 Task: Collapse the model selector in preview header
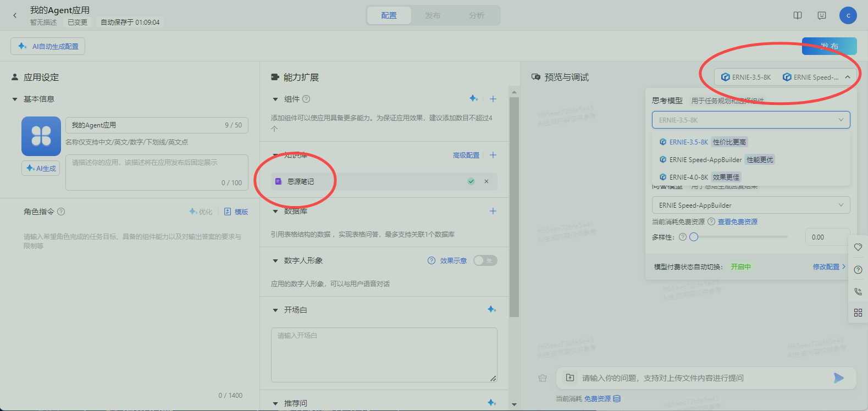tap(848, 77)
